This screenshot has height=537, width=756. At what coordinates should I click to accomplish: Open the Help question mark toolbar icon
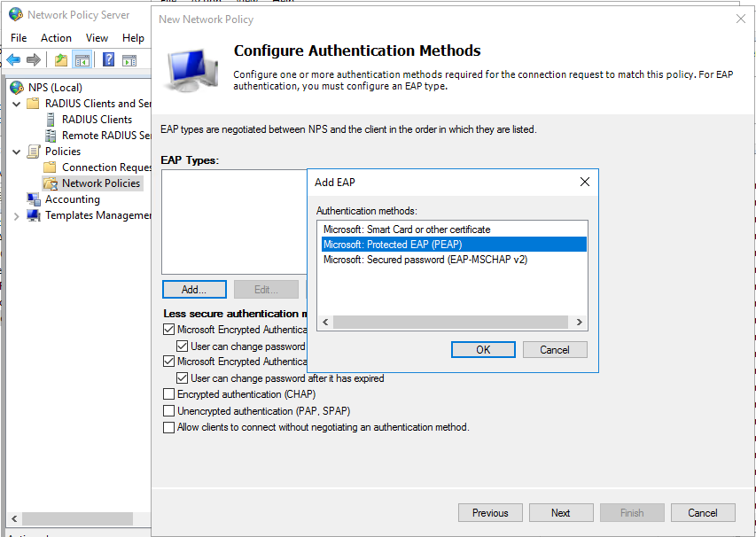108,59
